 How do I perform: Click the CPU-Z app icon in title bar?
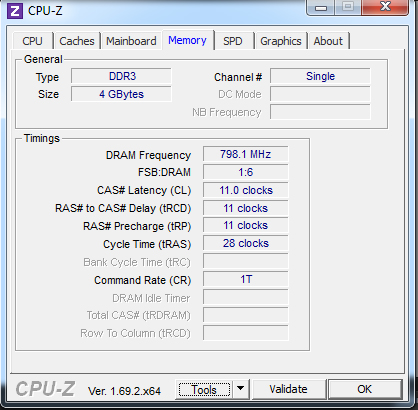coord(15,11)
